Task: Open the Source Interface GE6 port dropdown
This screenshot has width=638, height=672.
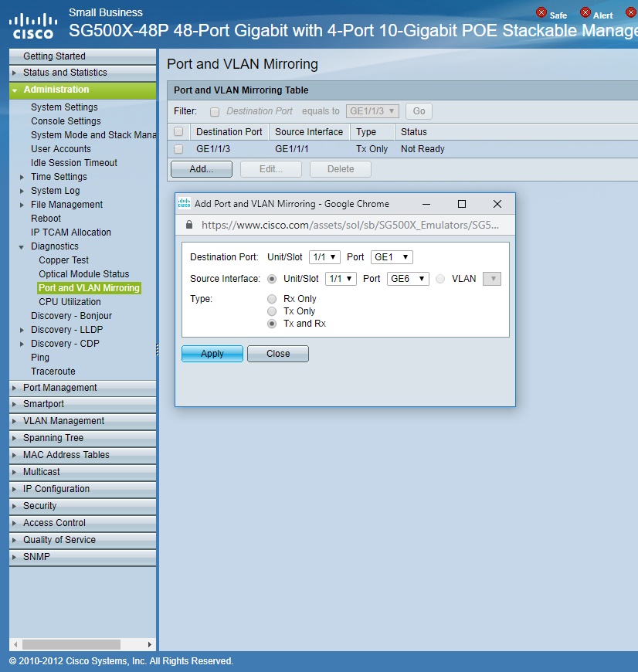Action: point(407,279)
